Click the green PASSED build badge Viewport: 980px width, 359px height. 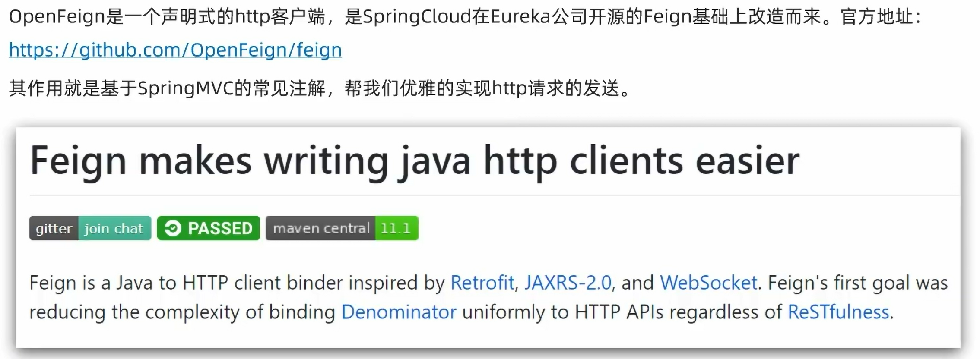(208, 228)
